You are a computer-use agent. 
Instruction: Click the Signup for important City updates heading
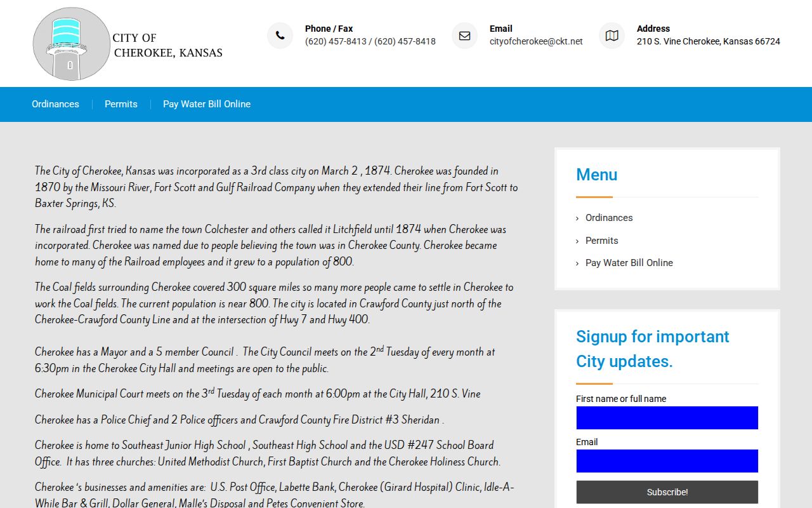(653, 349)
